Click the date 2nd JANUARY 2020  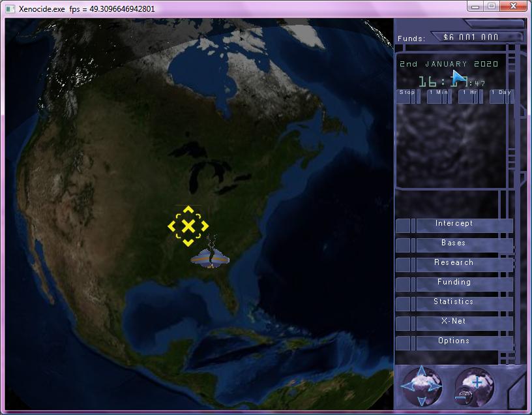449,64
